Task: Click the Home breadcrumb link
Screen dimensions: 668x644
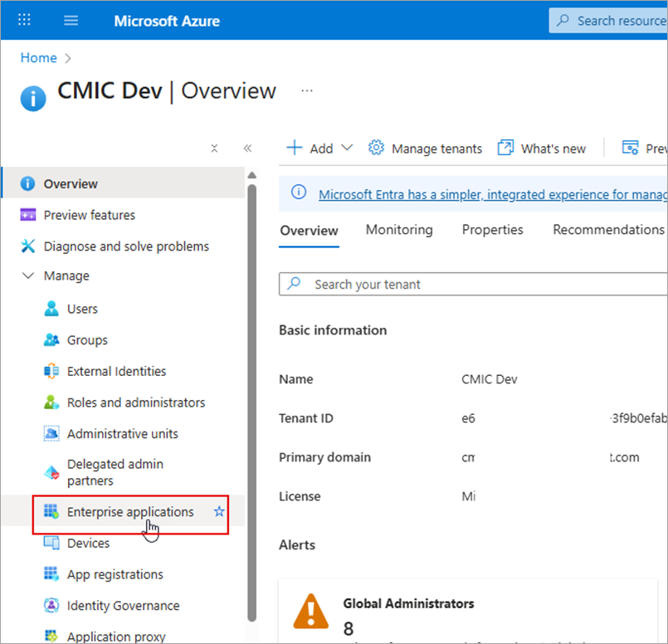Action: click(x=39, y=58)
